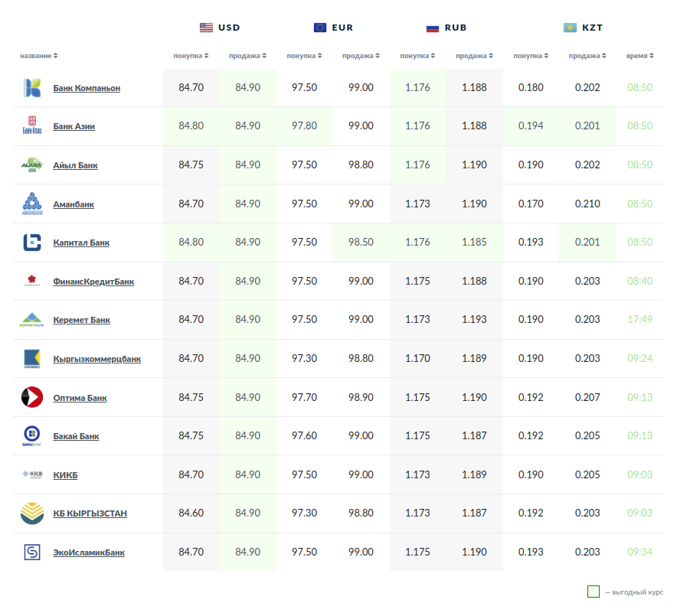Click the RUB currency header
This screenshot has height=616, width=677.
coord(446,28)
